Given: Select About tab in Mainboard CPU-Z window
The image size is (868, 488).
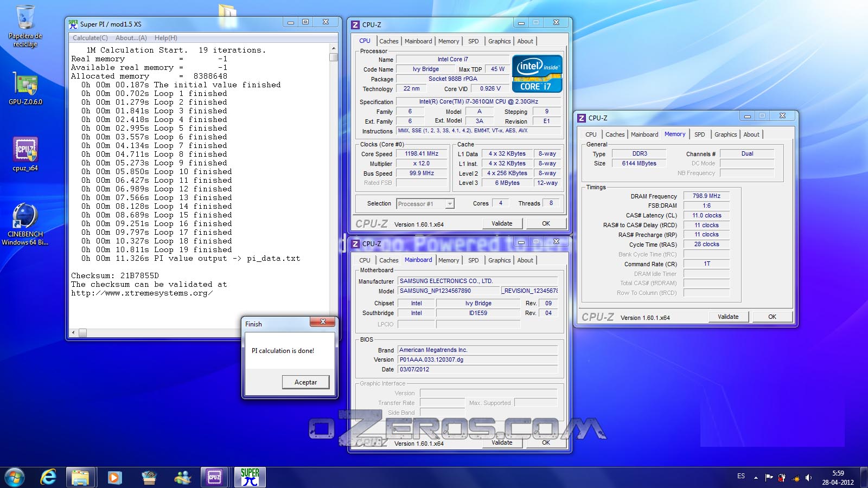Looking at the screenshot, I should [525, 260].
